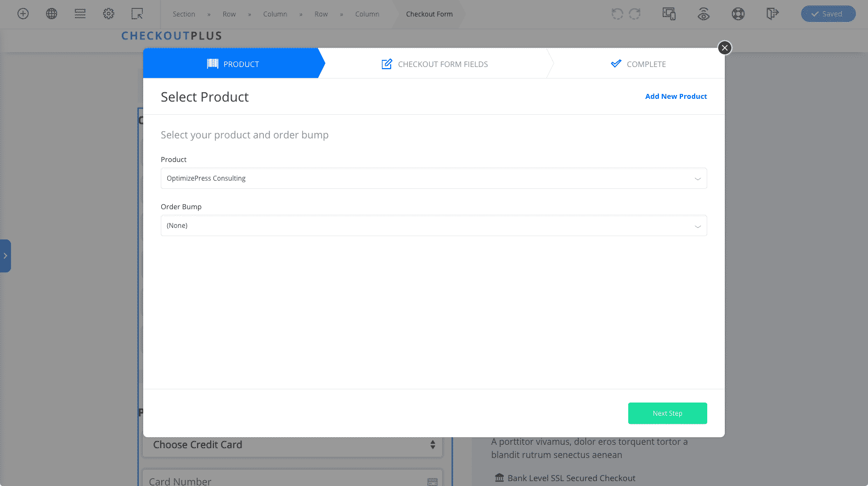
Task: Click the barcode icon on PRODUCT step
Action: pyautogui.click(x=212, y=64)
